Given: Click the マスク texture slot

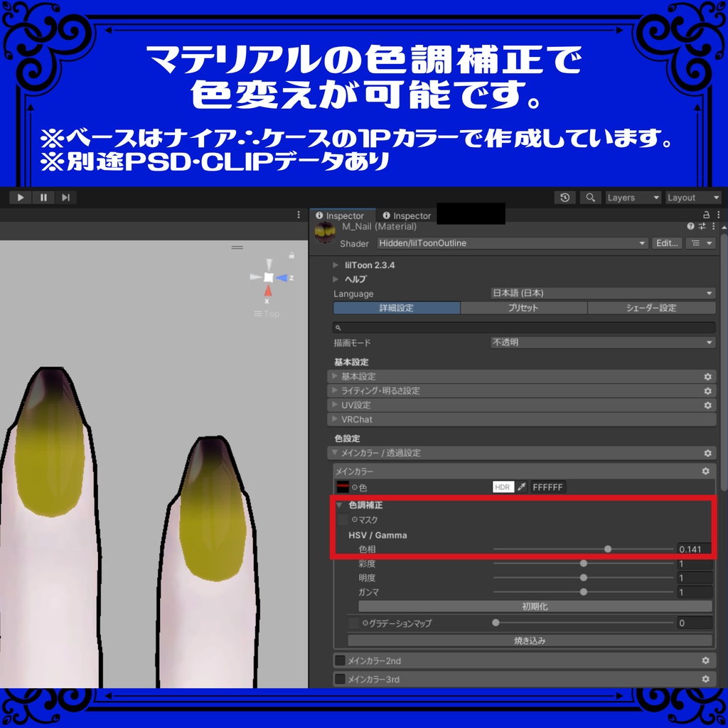Looking at the screenshot, I should point(343,520).
